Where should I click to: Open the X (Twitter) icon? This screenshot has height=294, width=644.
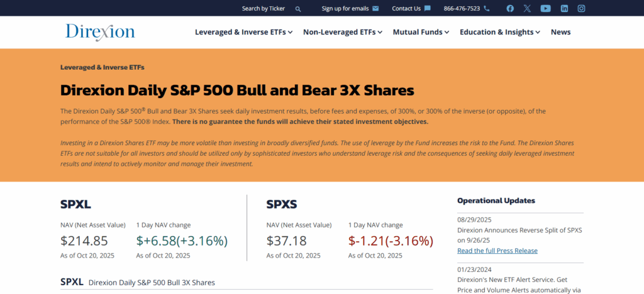528,8
